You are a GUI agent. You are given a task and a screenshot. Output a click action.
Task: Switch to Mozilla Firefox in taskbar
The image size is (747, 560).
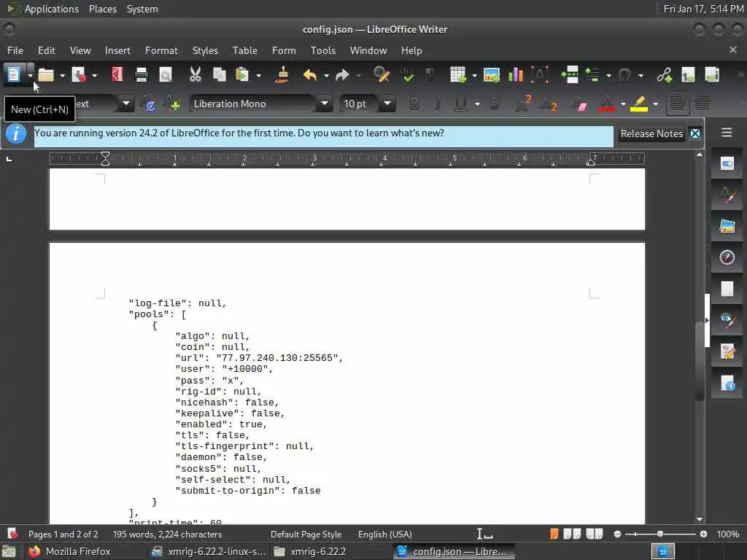coord(69,551)
